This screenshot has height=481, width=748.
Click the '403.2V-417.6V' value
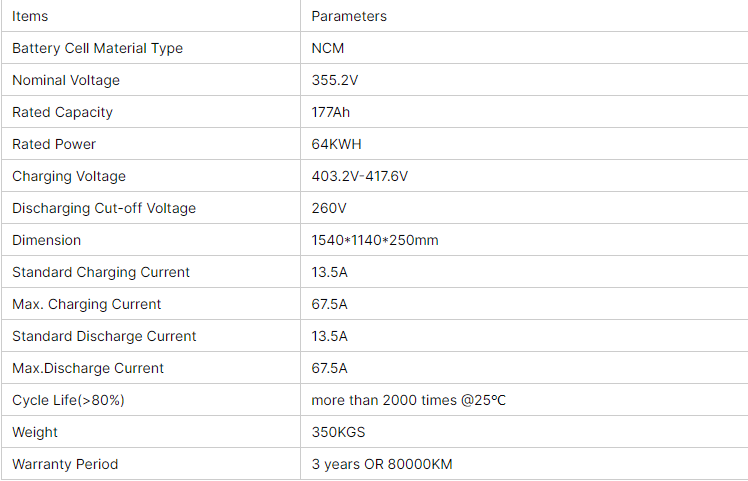tap(360, 176)
